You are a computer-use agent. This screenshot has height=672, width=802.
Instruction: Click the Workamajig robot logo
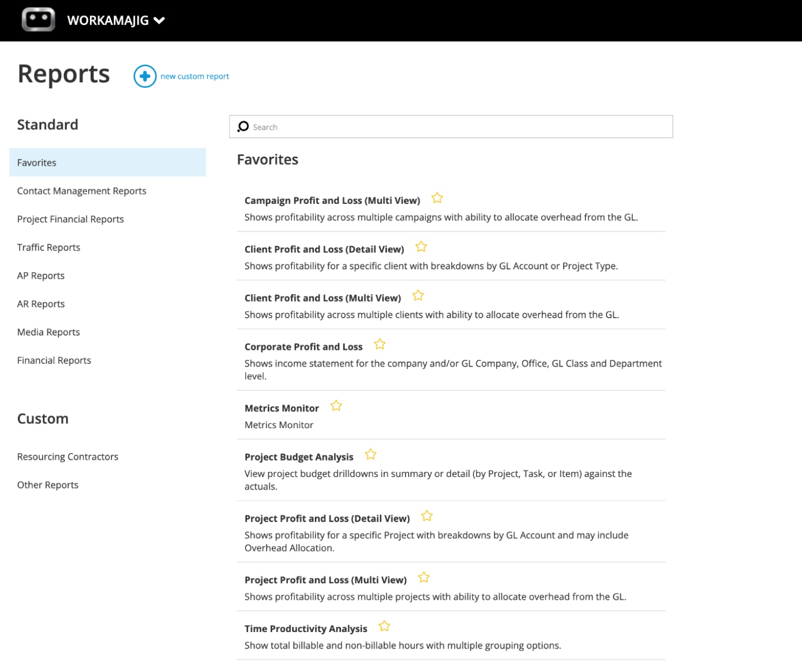click(x=37, y=19)
